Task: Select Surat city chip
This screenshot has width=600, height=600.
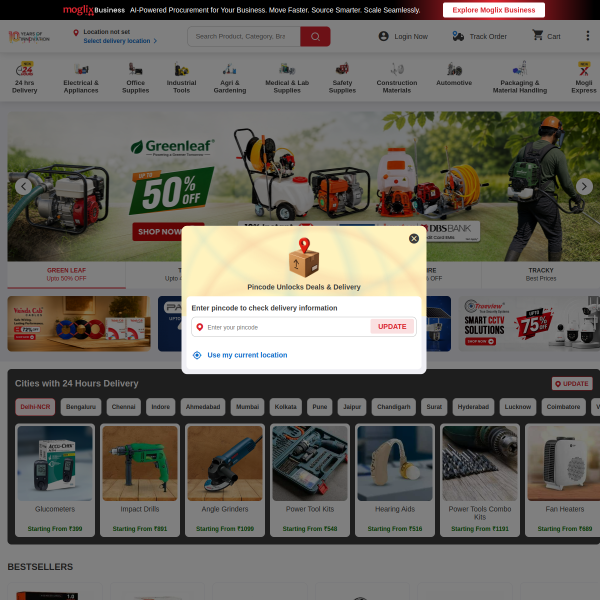Action: click(434, 407)
